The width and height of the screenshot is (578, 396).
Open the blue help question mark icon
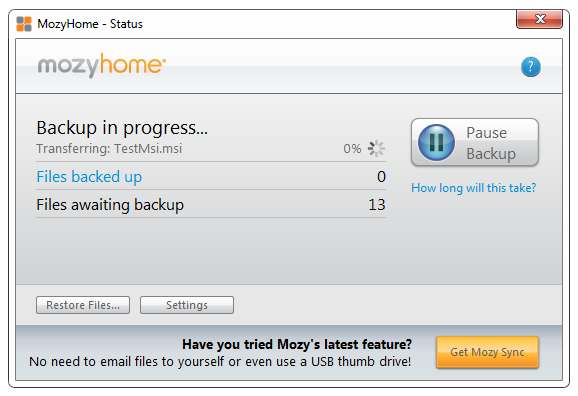tap(531, 67)
